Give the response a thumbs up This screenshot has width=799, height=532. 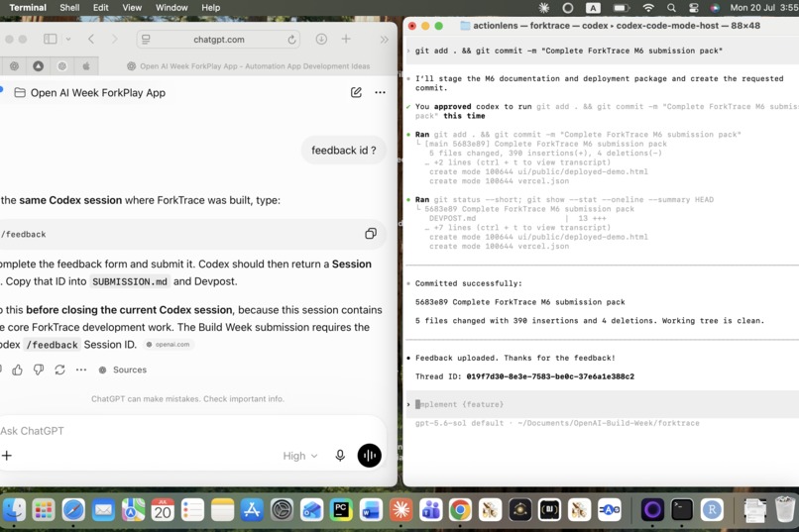(17, 370)
